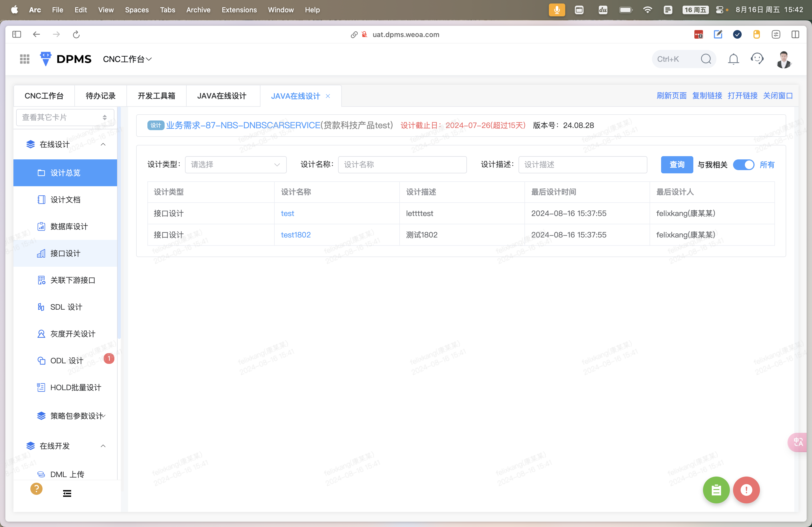
Task: Click the 查询 button
Action: click(677, 165)
